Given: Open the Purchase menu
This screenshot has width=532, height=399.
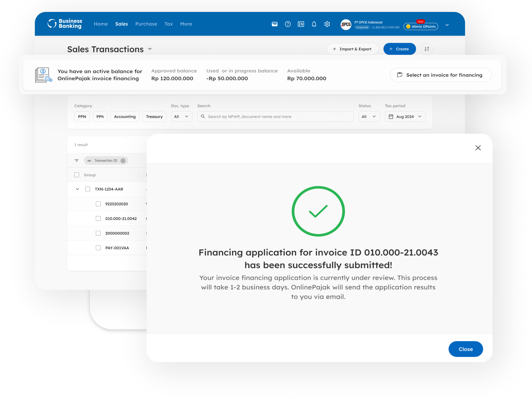Looking at the screenshot, I should tap(146, 24).
